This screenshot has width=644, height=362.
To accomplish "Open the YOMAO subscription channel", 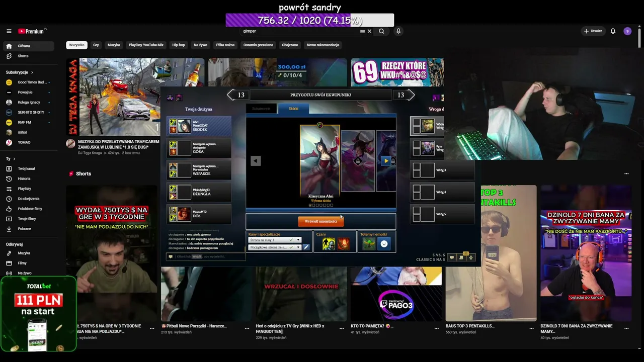I will click(x=28, y=143).
